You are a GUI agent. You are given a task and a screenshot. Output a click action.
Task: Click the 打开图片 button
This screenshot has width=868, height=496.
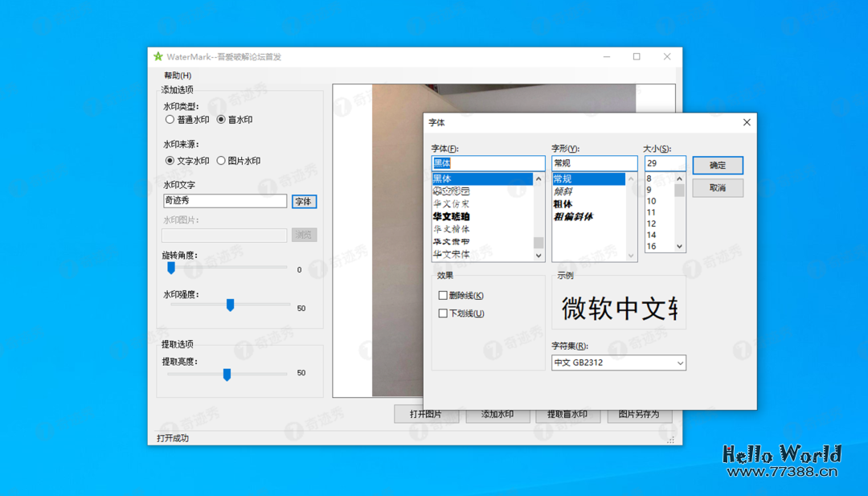click(425, 414)
